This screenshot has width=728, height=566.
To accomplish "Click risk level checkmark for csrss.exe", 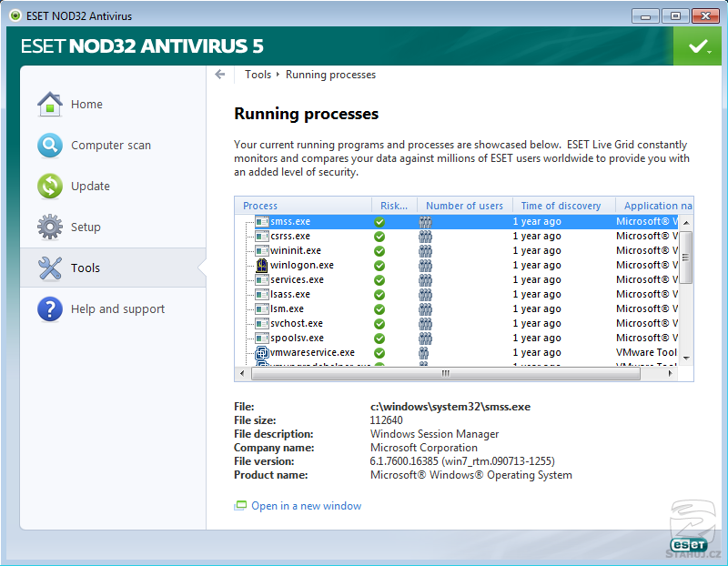I will click(x=379, y=237).
